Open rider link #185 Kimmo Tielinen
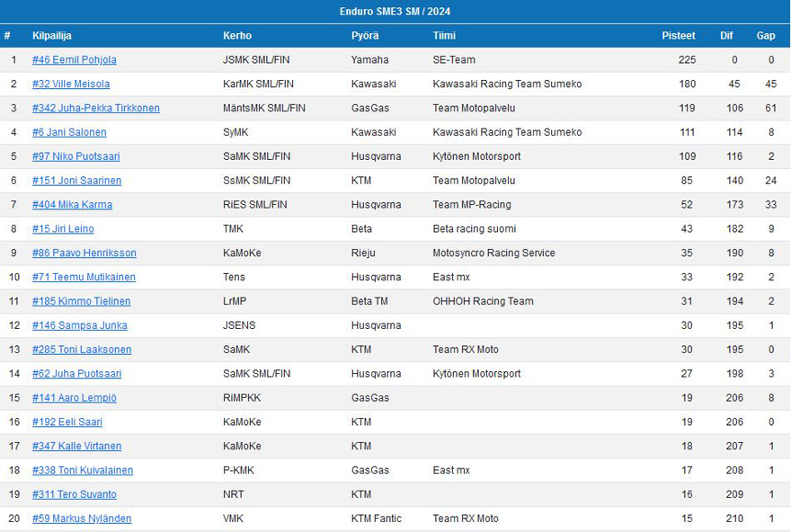 [81, 301]
